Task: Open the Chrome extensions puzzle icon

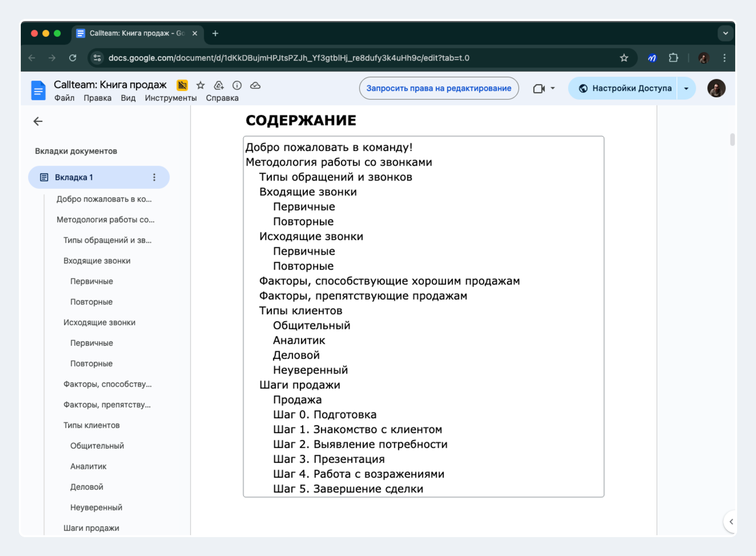Action: [x=673, y=58]
